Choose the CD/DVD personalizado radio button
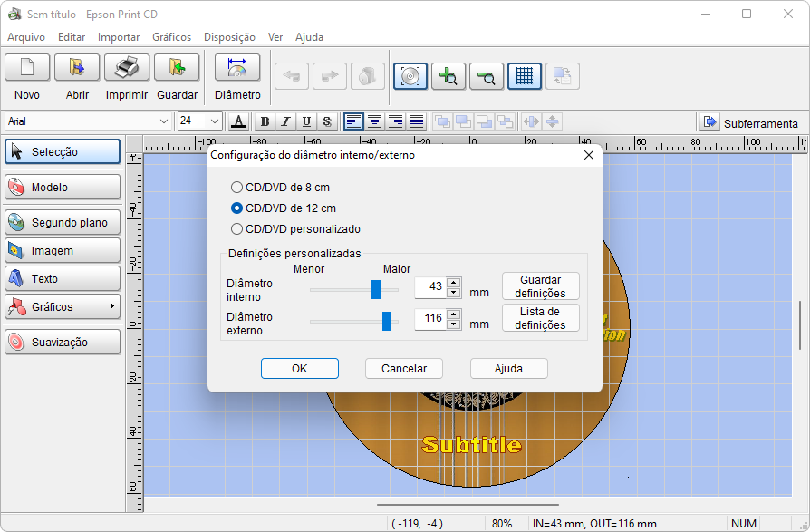Screen dimensions: 810x532 (x=237, y=229)
